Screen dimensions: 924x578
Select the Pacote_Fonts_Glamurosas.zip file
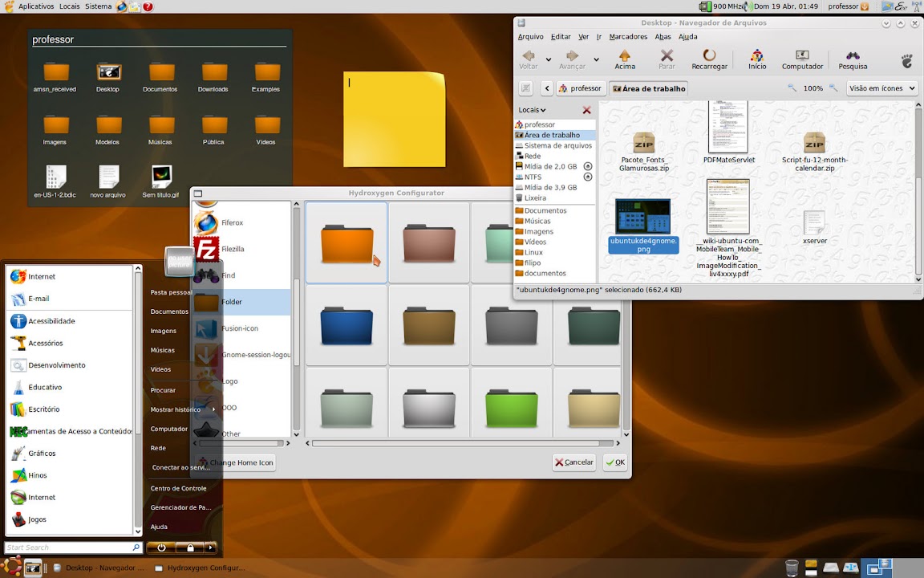click(x=643, y=152)
